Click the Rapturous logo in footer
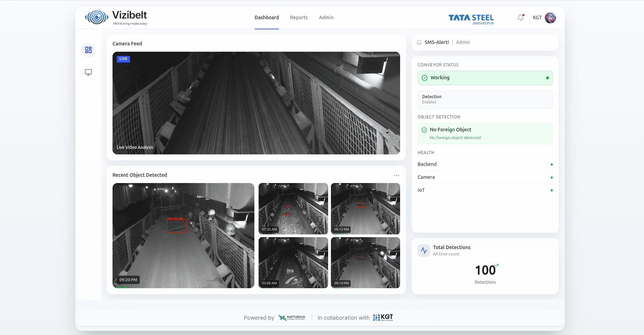This screenshot has height=335, width=644. pos(292,318)
